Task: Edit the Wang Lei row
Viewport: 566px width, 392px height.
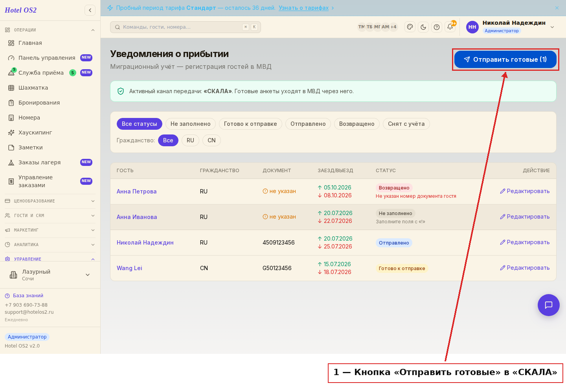Action: pos(525,268)
